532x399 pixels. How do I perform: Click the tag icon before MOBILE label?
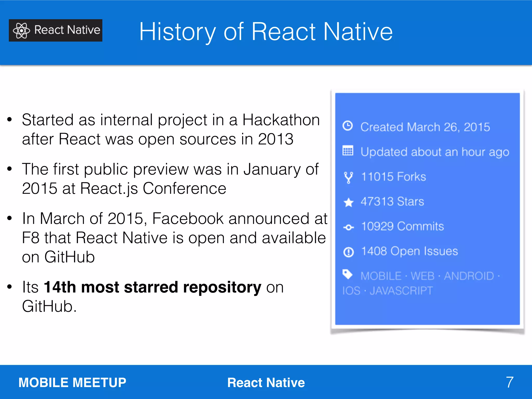[x=347, y=274]
